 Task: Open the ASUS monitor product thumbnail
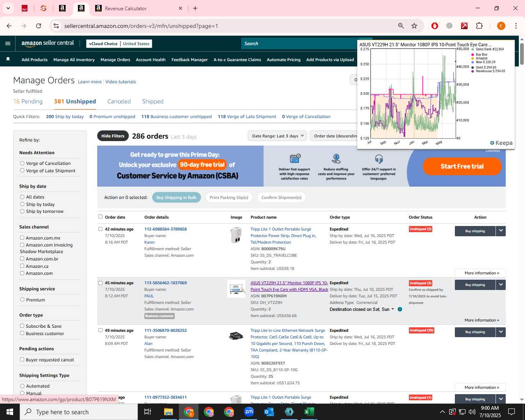tap(236, 289)
